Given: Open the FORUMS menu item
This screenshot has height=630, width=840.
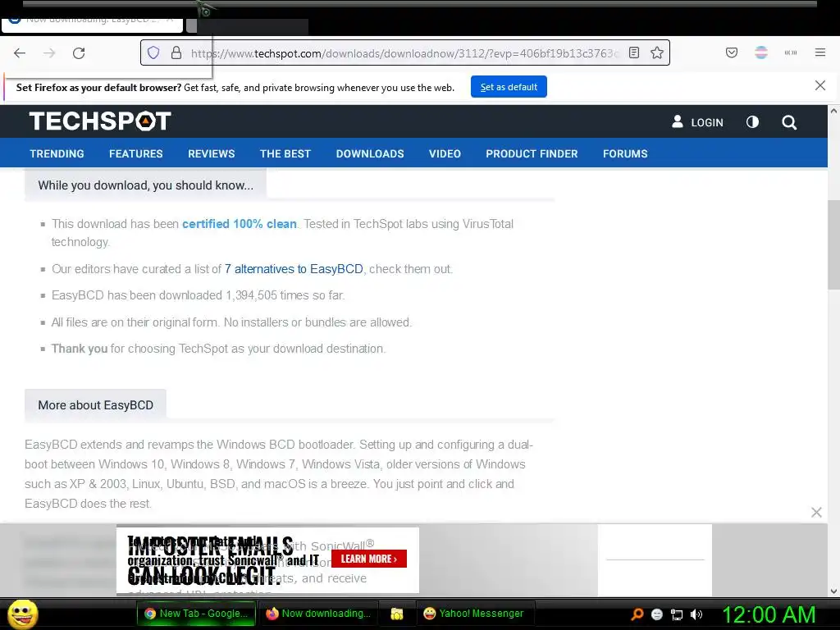Looking at the screenshot, I should click(625, 153).
